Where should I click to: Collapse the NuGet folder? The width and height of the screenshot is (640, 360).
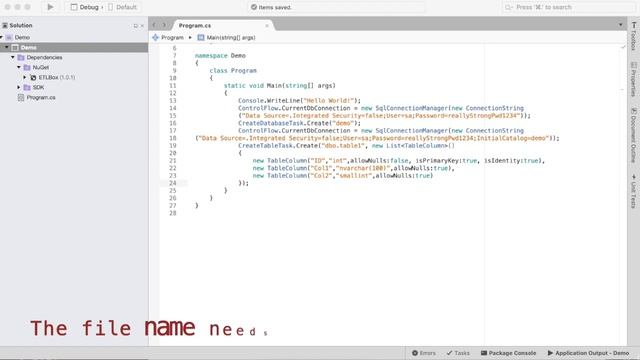click(19, 67)
